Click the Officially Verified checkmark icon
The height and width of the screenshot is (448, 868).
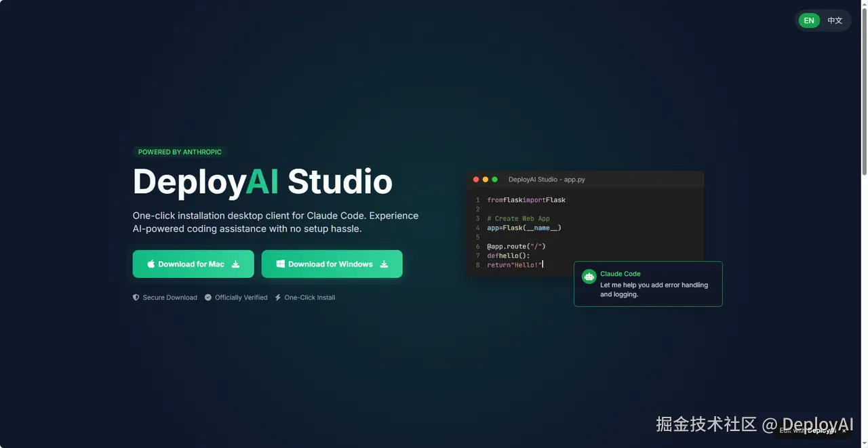coord(208,298)
